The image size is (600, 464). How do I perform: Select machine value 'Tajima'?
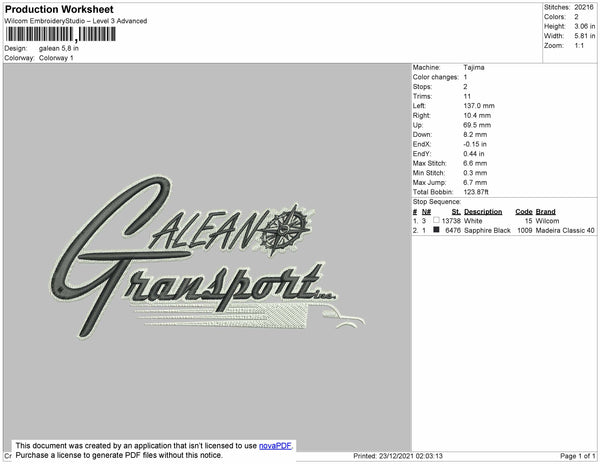coord(474,67)
